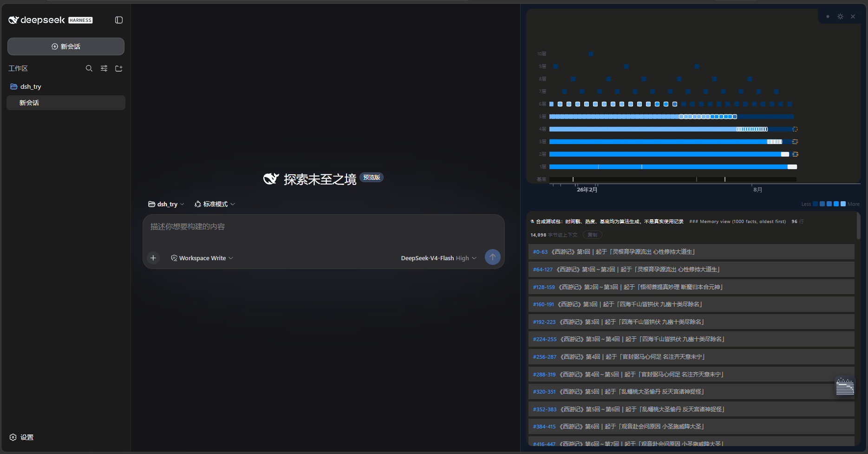Click the deepseek whale logo in sidebar
868x454 pixels.
13,20
